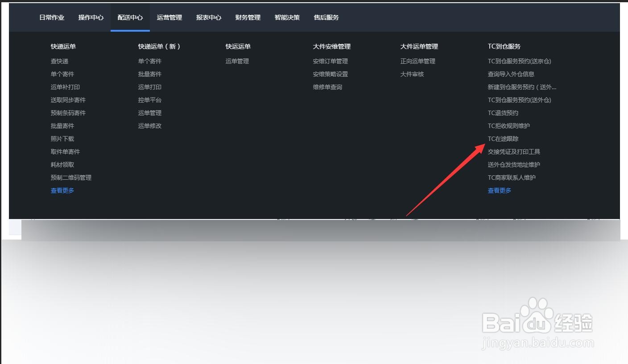Click the 大件安维管理 column heading
This screenshot has height=364, width=628.
pos(332,46)
